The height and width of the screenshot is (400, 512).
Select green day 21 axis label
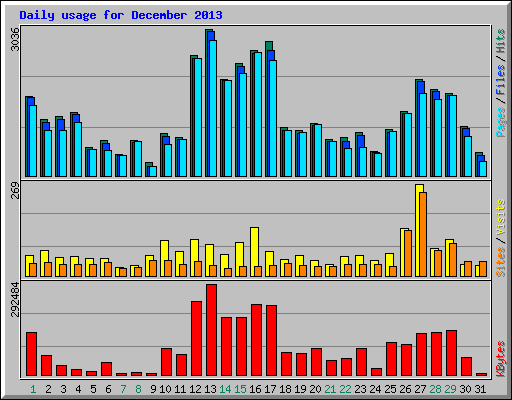coord(330,389)
